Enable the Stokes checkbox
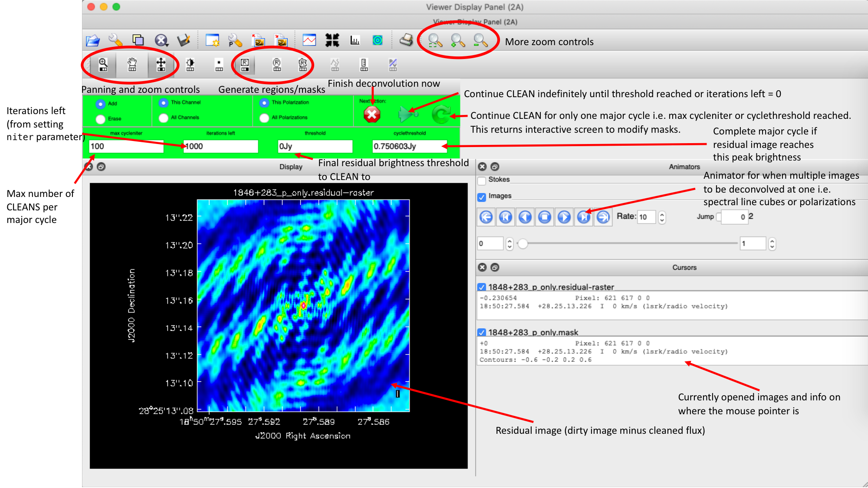The width and height of the screenshot is (868, 488). [482, 180]
